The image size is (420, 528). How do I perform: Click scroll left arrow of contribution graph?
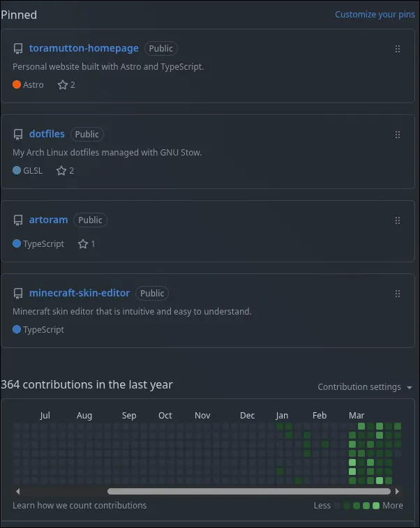point(16,491)
